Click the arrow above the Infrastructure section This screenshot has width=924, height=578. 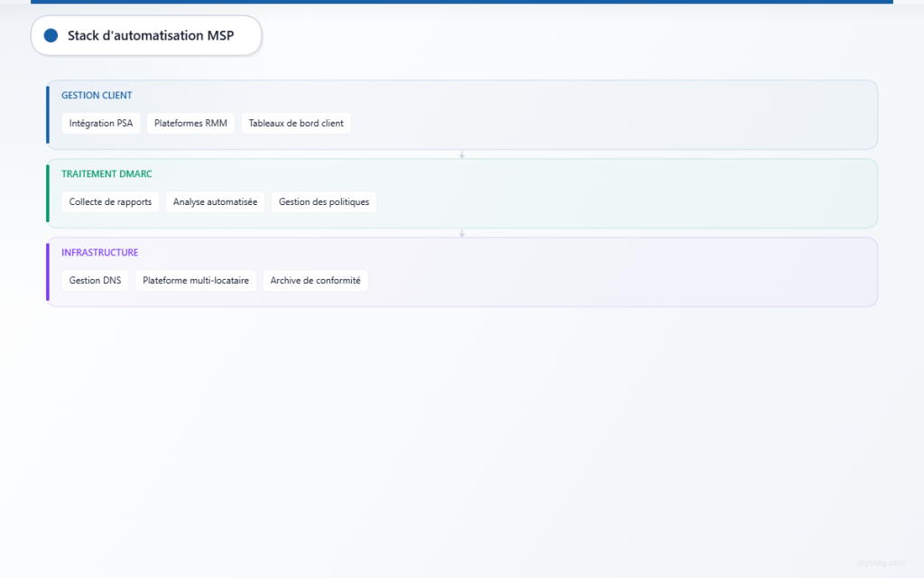coord(462,232)
